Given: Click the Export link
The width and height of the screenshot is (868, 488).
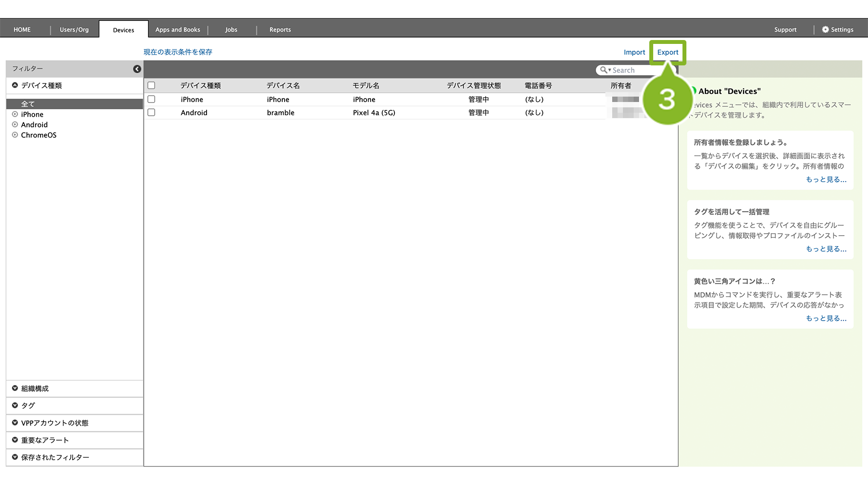Looking at the screenshot, I should pyautogui.click(x=667, y=52).
